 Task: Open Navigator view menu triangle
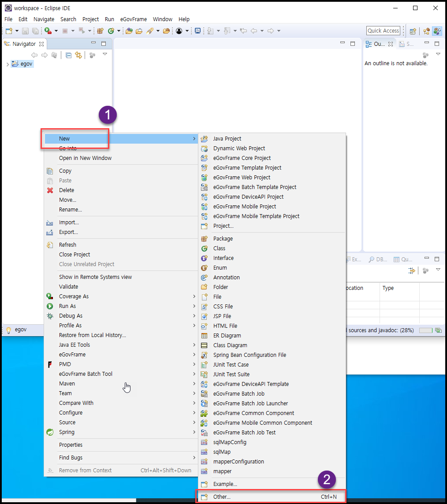105,54
